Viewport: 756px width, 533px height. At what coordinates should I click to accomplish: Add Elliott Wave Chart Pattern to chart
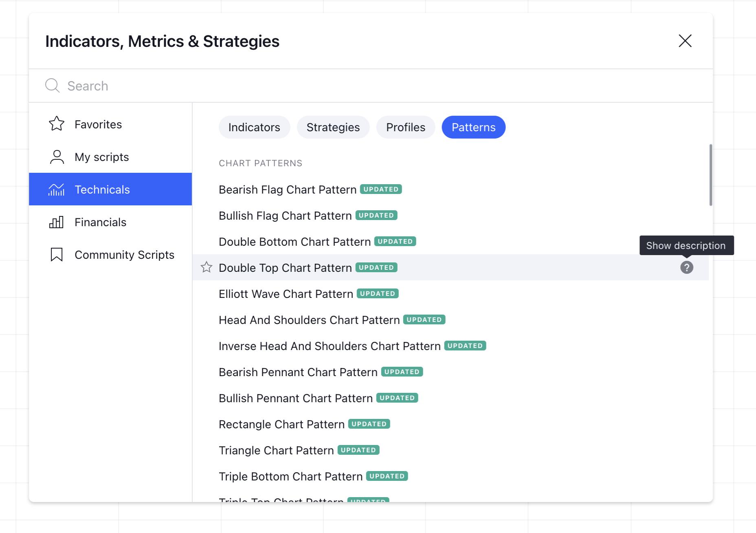pyautogui.click(x=285, y=293)
